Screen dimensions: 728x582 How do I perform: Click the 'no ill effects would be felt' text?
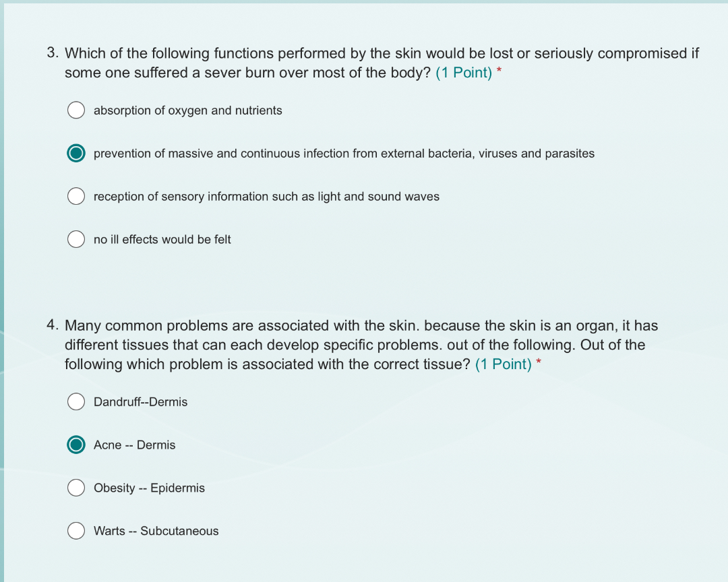tap(162, 240)
